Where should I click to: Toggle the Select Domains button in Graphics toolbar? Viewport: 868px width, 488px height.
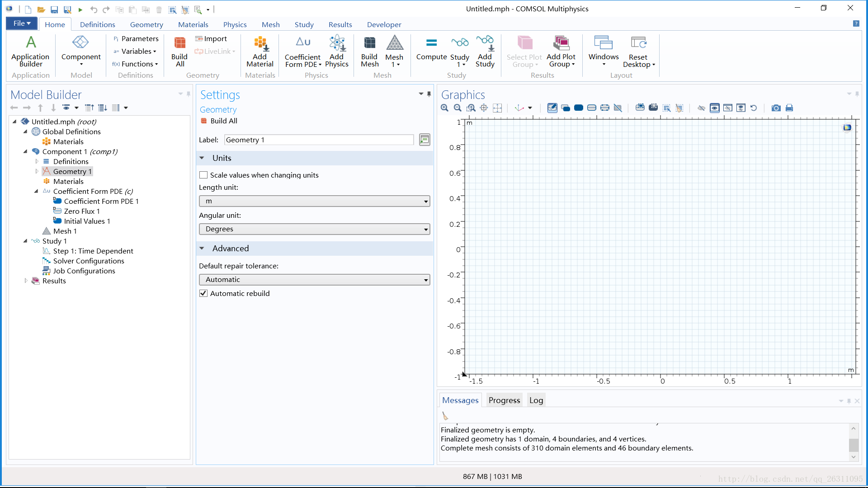pos(578,108)
